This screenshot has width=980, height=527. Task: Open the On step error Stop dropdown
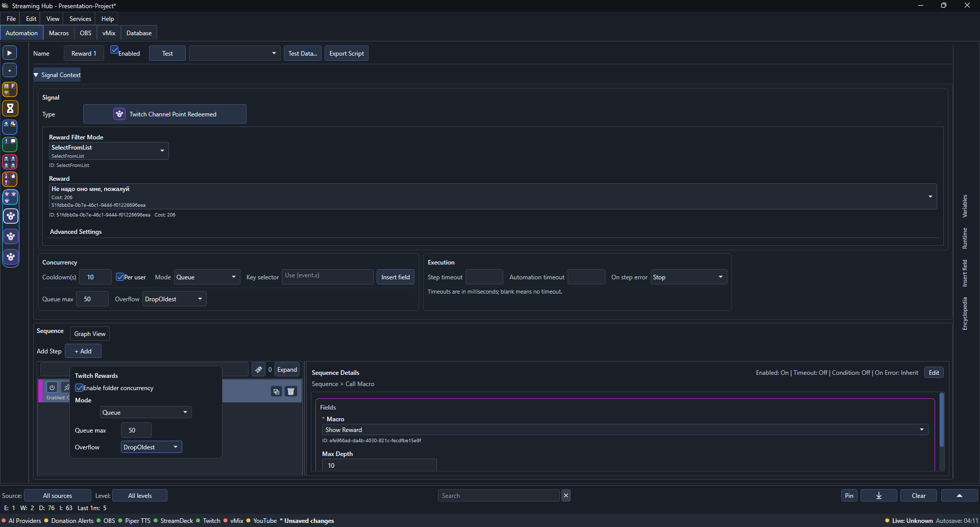point(689,277)
